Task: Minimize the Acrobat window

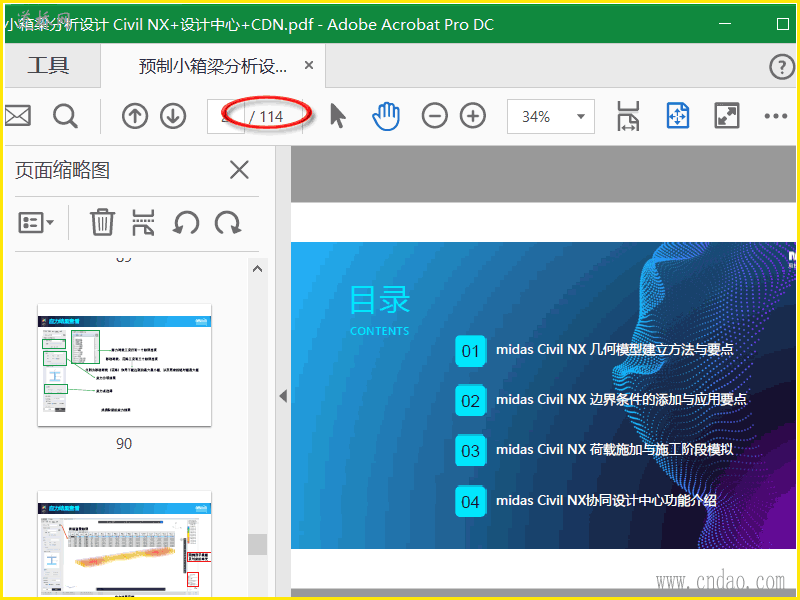Action: (x=725, y=23)
